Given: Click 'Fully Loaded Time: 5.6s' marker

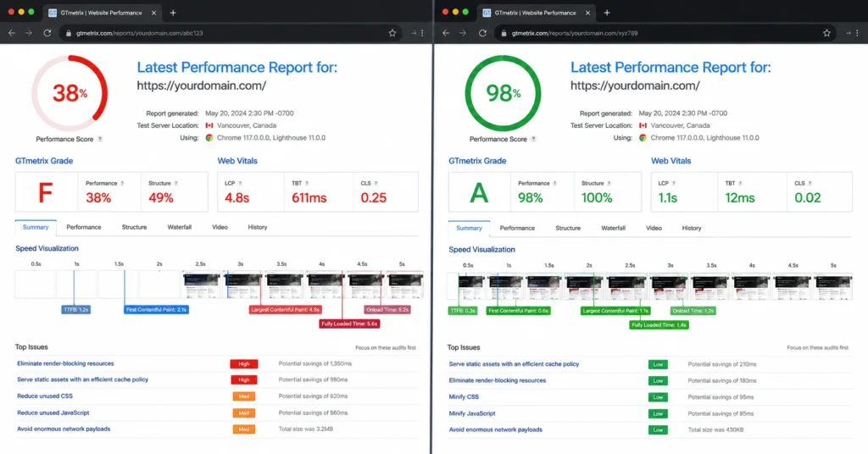Looking at the screenshot, I should pos(349,324).
